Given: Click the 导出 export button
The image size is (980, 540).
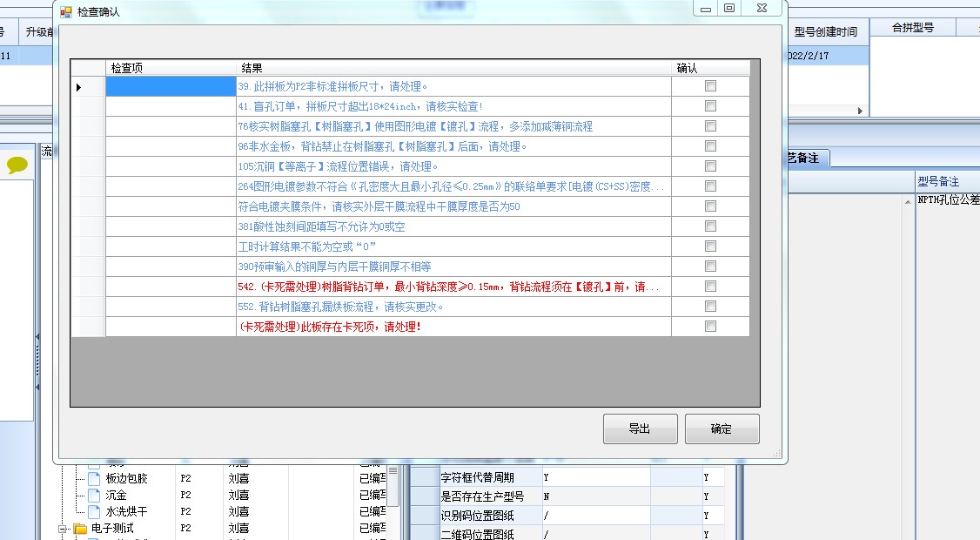Looking at the screenshot, I should tap(640, 429).
